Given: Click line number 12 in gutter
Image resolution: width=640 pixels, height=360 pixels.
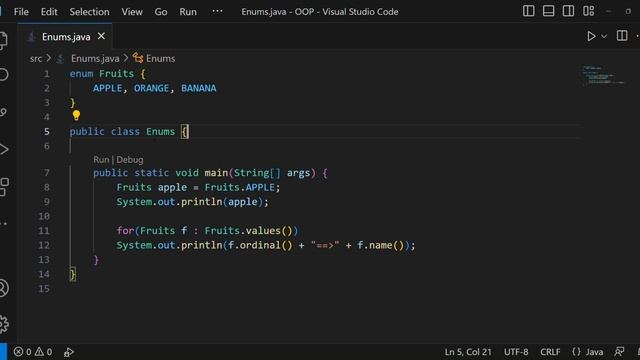Looking at the screenshot, I should click(44, 245).
